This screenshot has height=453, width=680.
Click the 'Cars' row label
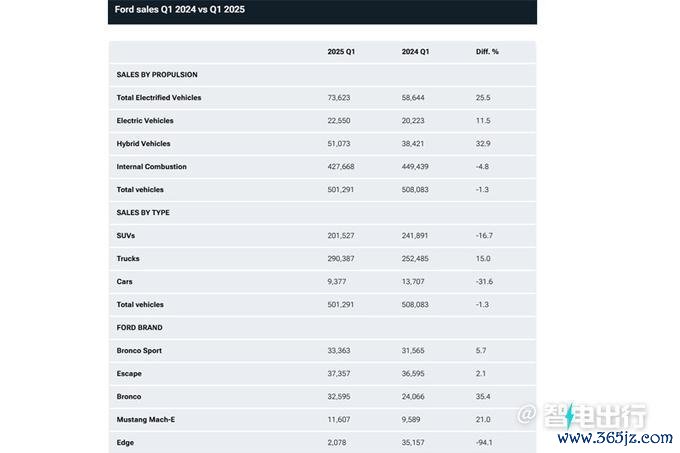pyautogui.click(x=124, y=281)
